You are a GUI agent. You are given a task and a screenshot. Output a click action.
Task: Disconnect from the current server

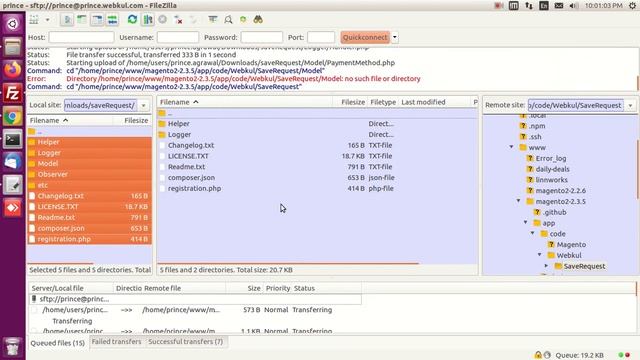(178, 20)
